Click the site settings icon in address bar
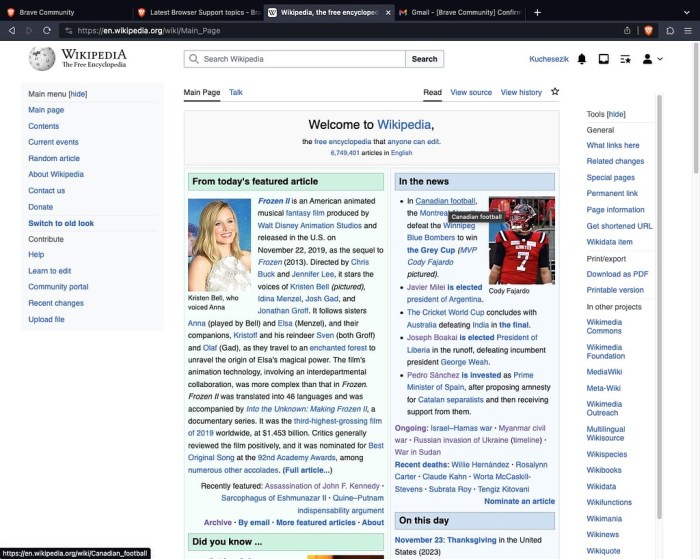 tap(68, 31)
